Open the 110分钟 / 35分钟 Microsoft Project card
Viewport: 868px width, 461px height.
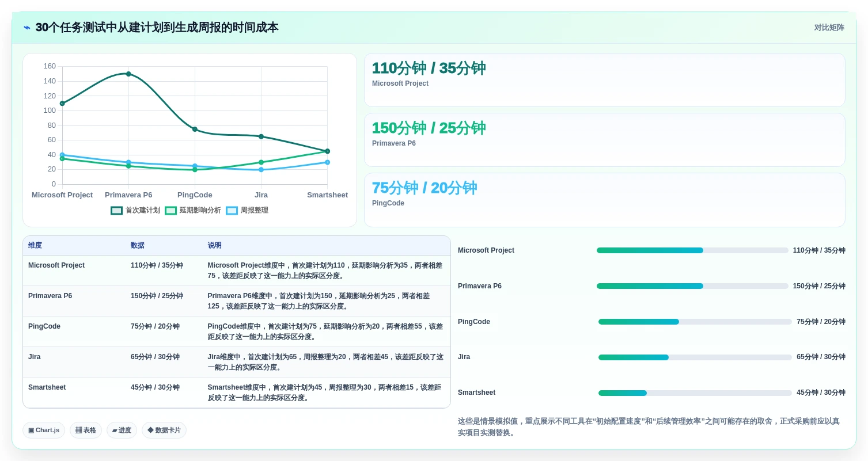[x=604, y=80]
